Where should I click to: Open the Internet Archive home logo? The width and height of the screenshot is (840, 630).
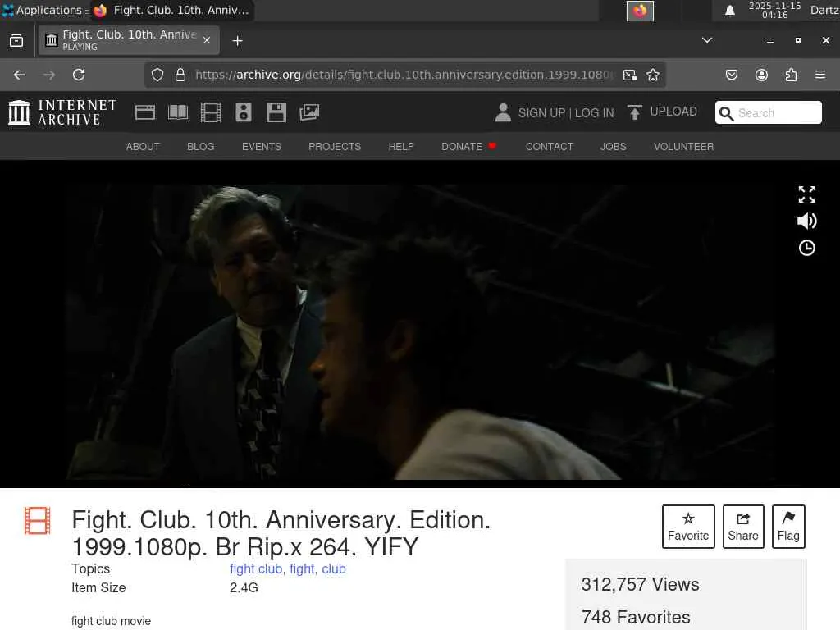[x=62, y=112]
